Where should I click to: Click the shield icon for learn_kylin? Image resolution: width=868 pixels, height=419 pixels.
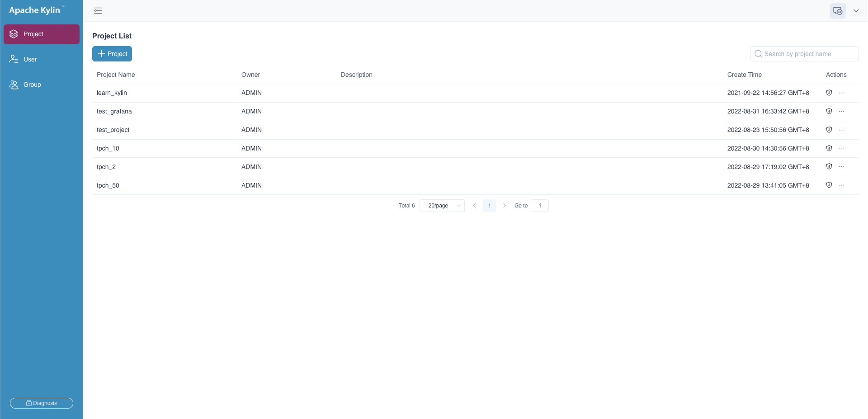pyautogui.click(x=829, y=93)
